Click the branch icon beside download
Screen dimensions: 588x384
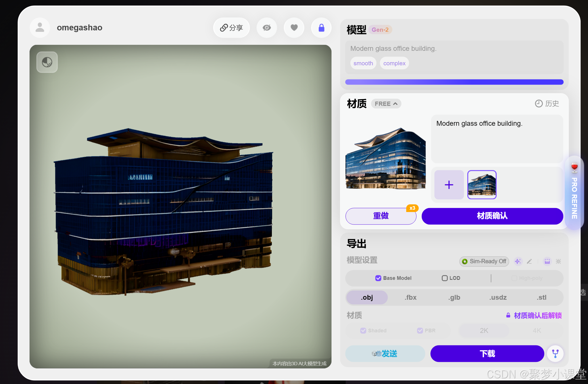pos(555,354)
